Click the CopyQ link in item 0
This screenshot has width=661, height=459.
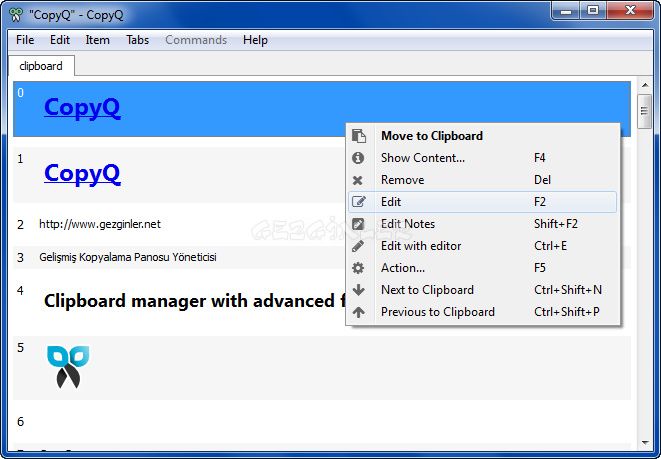click(82, 108)
